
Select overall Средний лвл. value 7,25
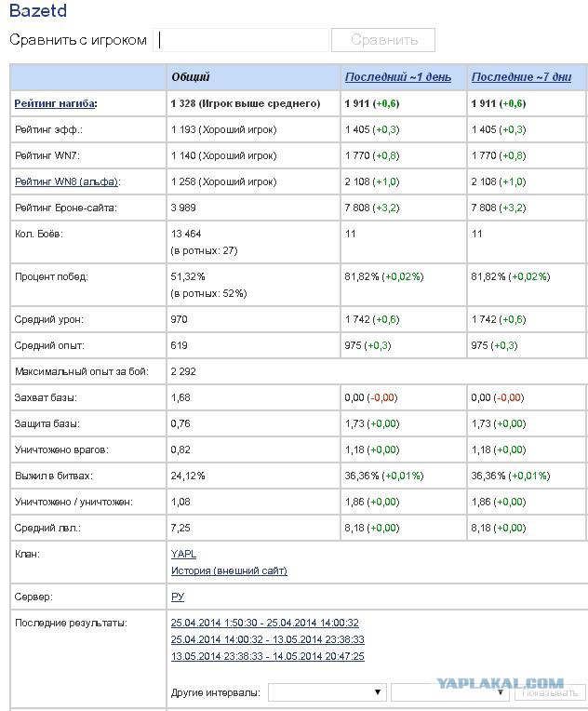point(180,528)
